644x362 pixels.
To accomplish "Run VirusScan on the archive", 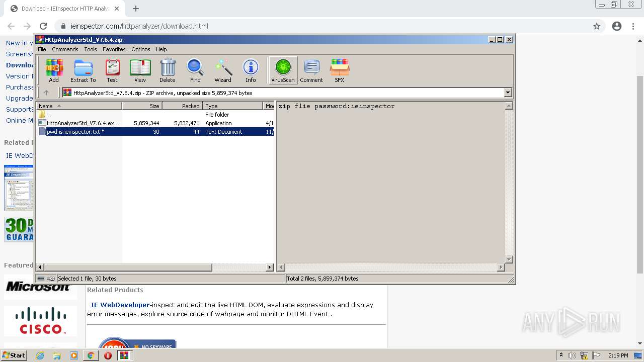I will tap(283, 70).
